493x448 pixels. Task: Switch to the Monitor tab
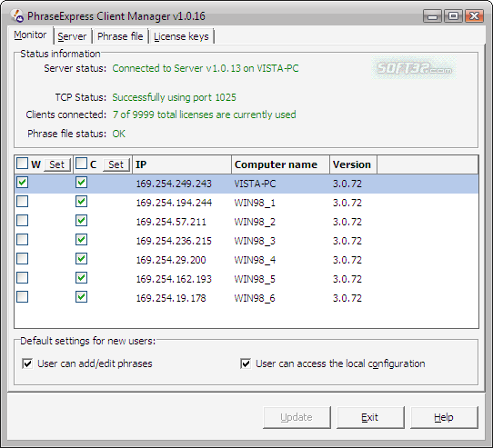pyautogui.click(x=30, y=35)
